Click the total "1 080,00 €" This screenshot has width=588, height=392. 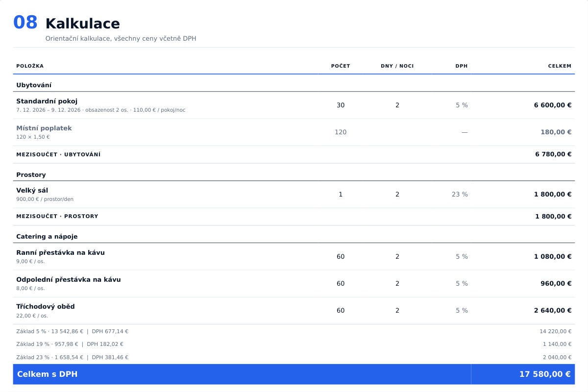(553, 256)
